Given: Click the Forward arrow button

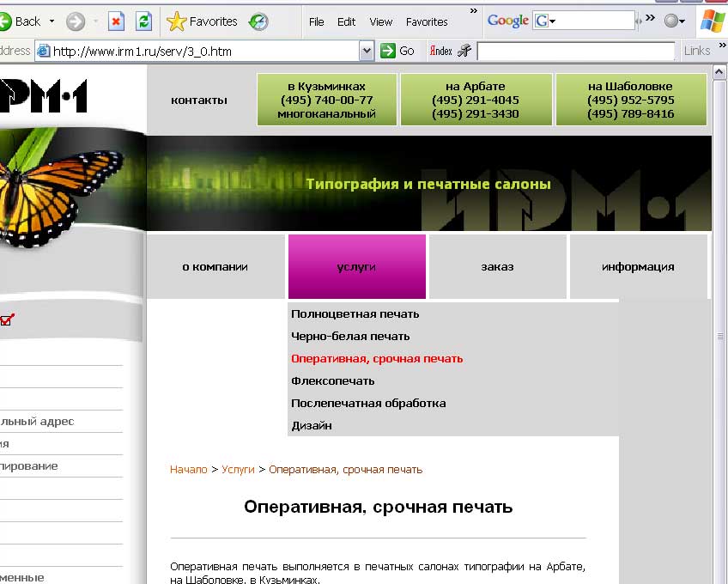Looking at the screenshot, I should (x=76, y=21).
